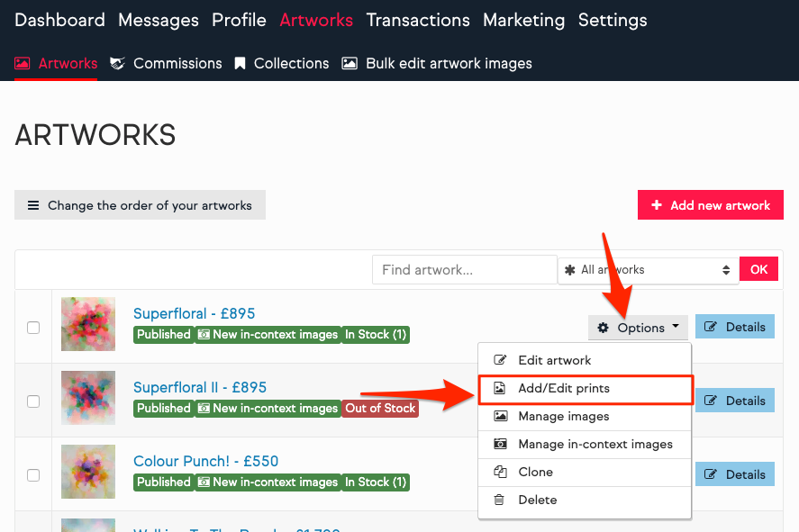Click the trash icon beside Delete

pos(499,500)
